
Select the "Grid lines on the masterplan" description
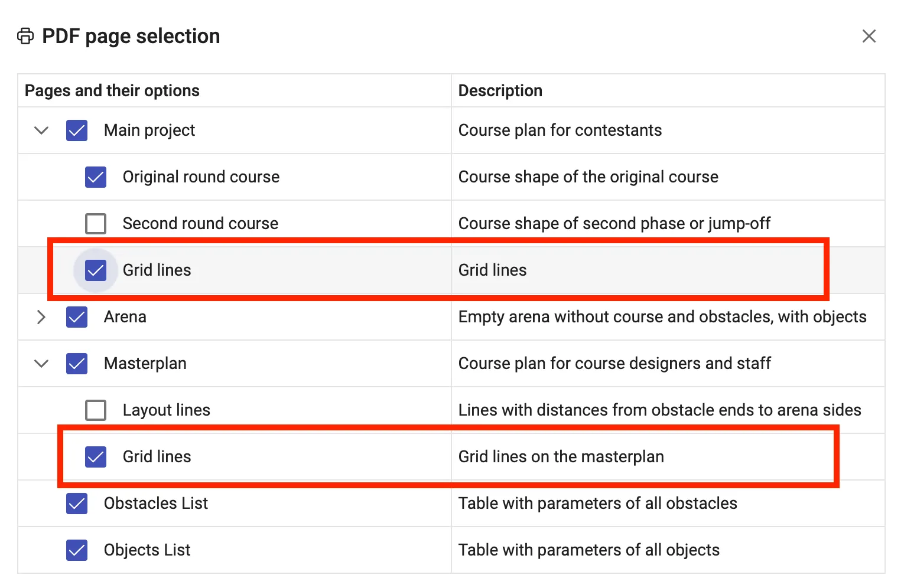pyautogui.click(x=561, y=457)
